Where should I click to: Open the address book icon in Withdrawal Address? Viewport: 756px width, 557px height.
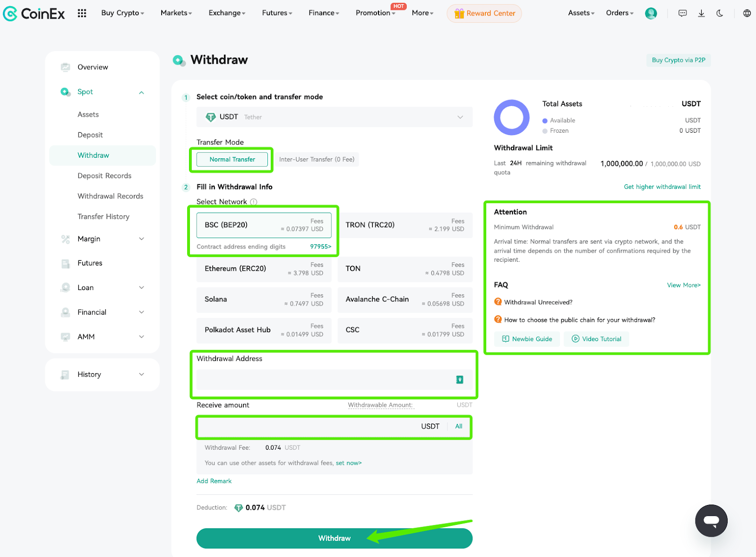[459, 379]
